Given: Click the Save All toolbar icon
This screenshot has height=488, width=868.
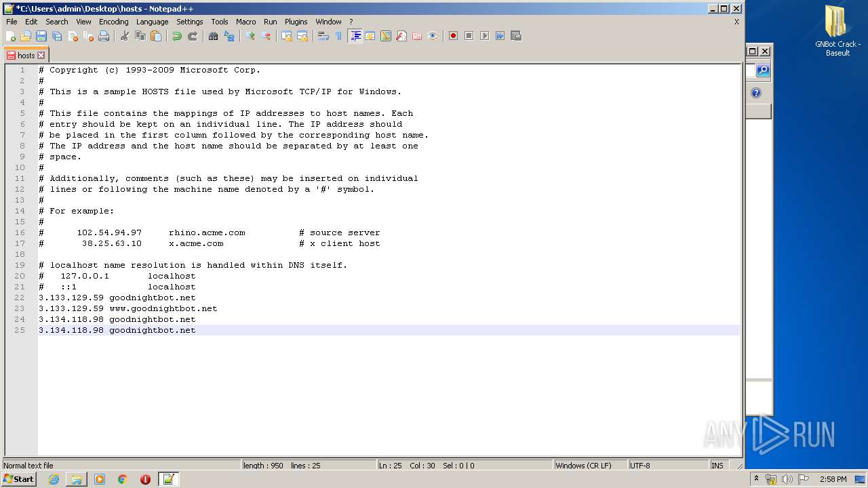Looking at the screenshot, I should [x=57, y=36].
